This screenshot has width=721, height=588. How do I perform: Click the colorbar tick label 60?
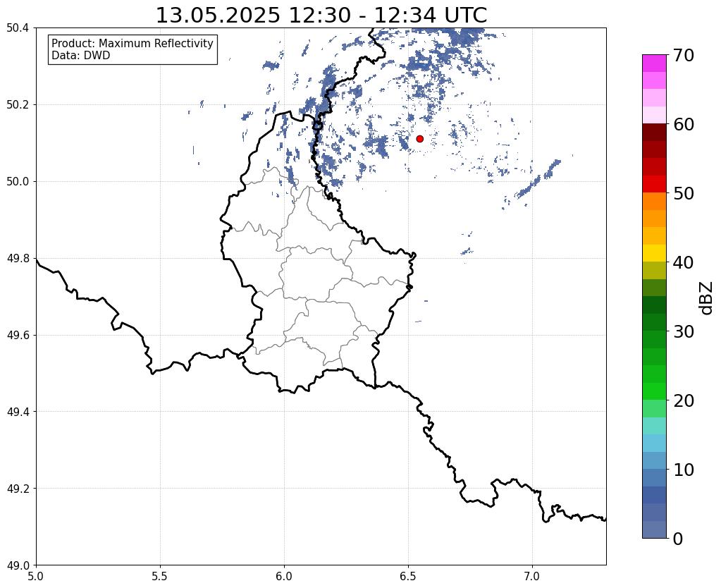tap(684, 124)
